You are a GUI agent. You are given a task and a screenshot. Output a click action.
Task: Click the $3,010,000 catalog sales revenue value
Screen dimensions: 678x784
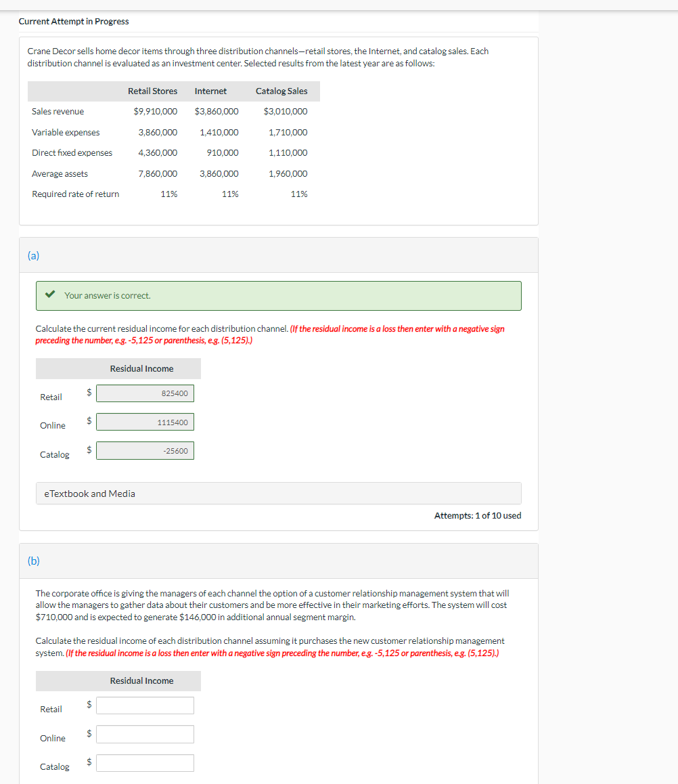286,112
